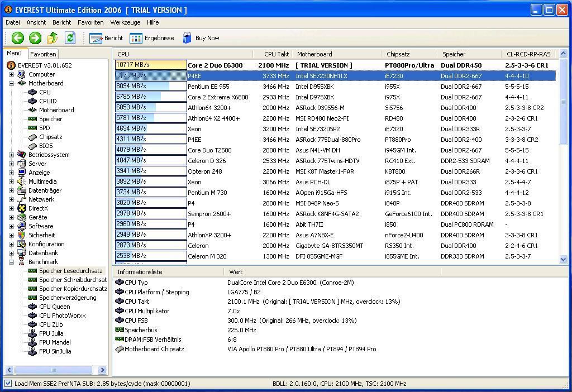Viewport: 572px width, 392px height.
Task: Expand the Software tree node
Action: click(x=11, y=227)
